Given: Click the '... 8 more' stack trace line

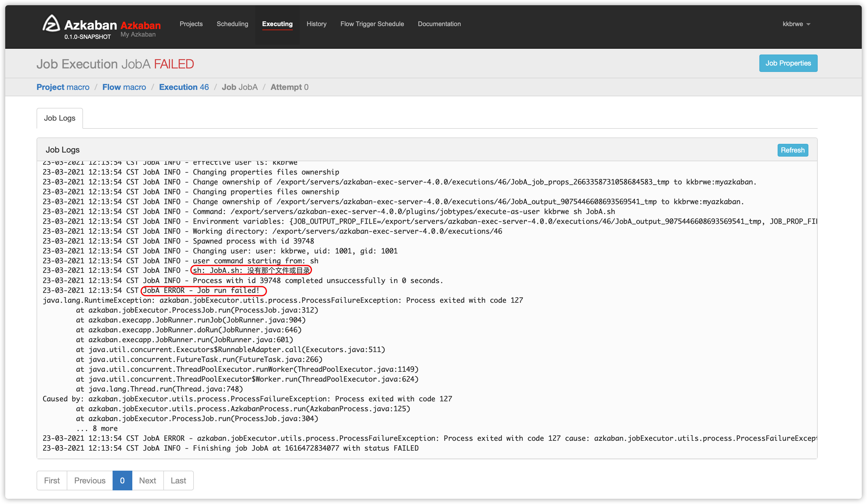Looking at the screenshot, I should point(97,428).
